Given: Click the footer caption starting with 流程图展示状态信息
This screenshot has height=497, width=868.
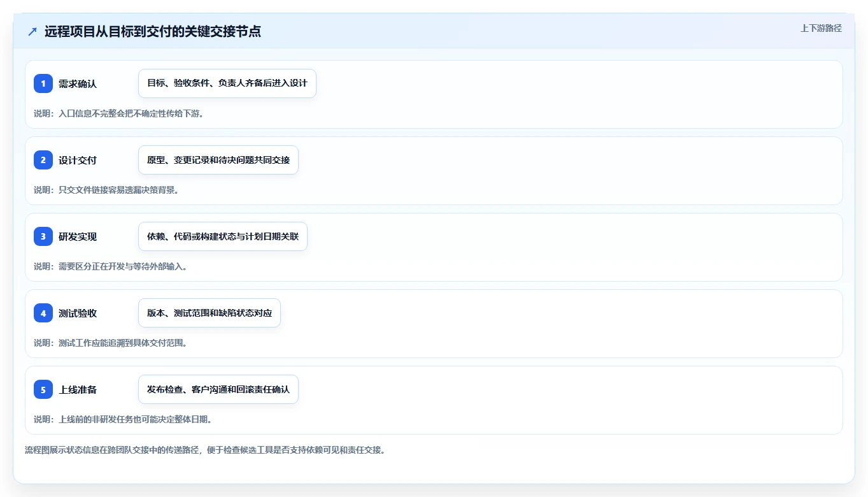Looking at the screenshot, I should (x=205, y=450).
